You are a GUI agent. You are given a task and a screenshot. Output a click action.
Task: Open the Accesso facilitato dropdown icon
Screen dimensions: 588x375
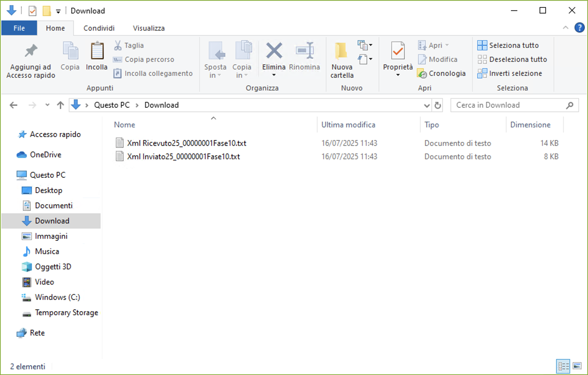pos(365,59)
